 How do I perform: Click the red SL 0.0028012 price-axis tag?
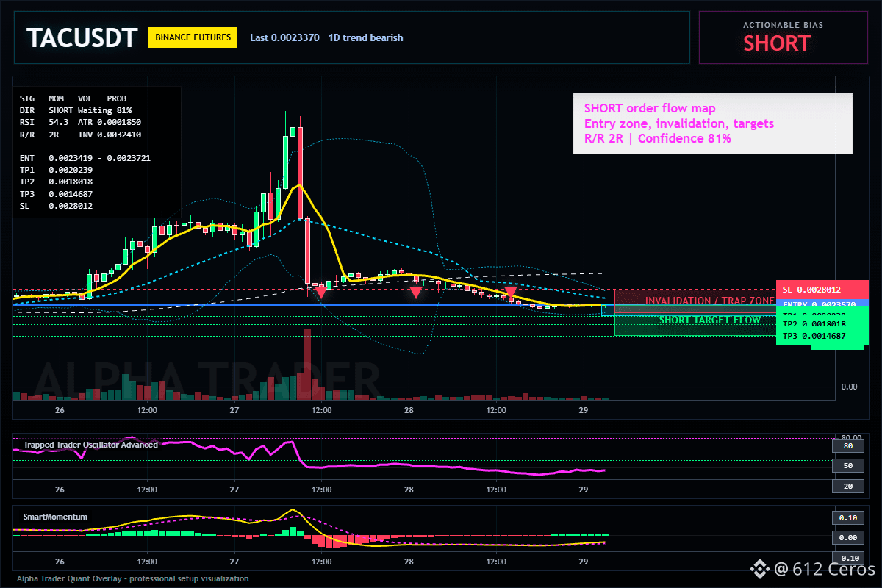822,290
